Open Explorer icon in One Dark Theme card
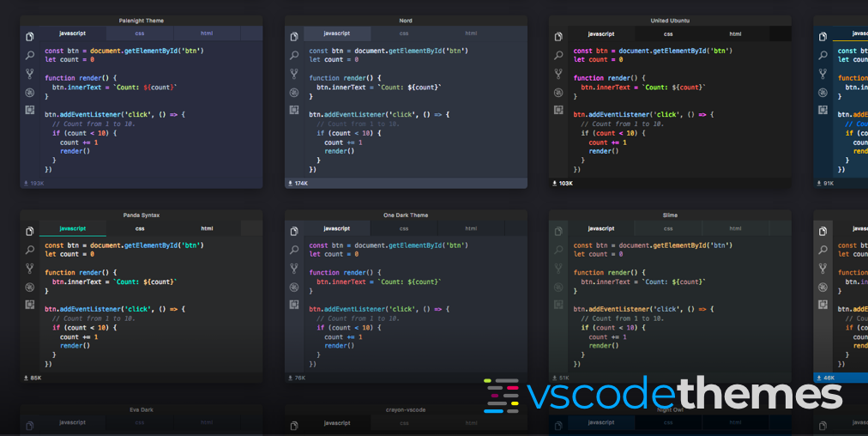 (294, 231)
